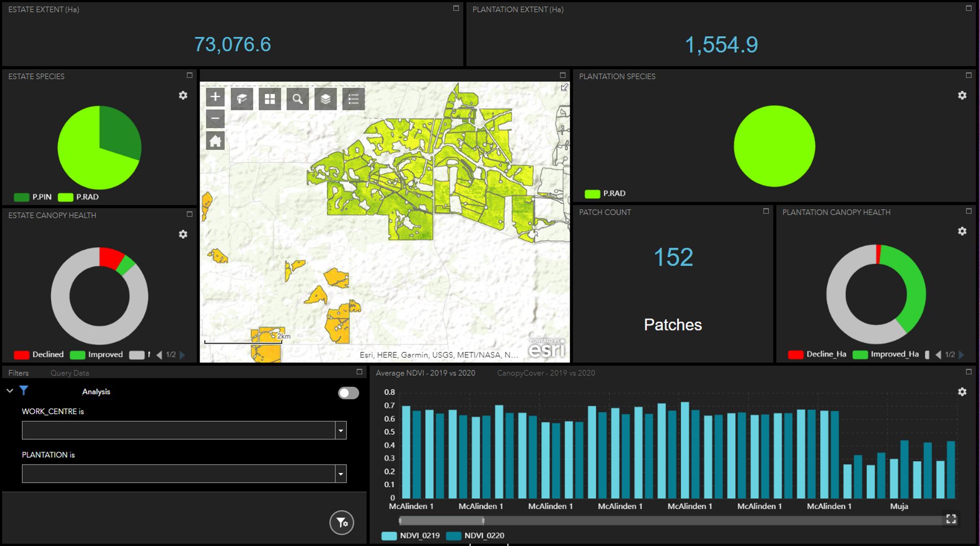The height and width of the screenshot is (546, 980).
Task: Return map to default extent with Home icon
Action: tap(215, 140)
